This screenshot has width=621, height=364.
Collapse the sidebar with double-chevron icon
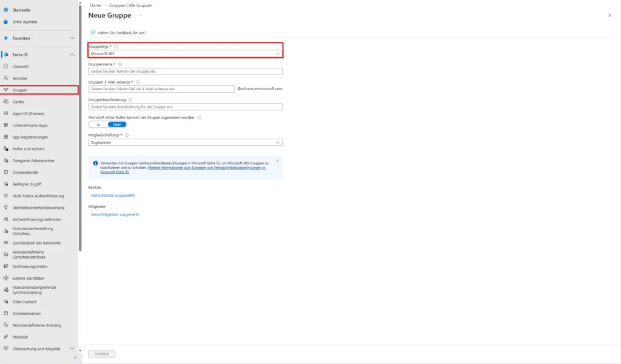[x=75, y=358]
